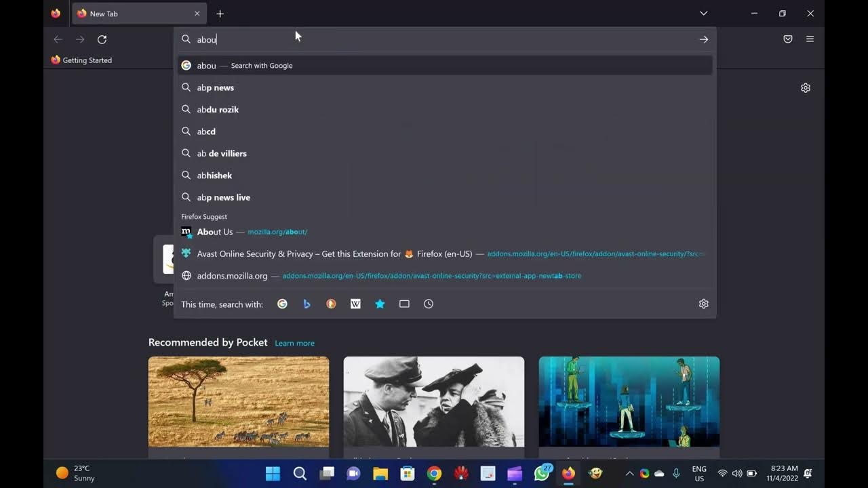Select the 'abp news live' suggestion
Viewport: 868px width, 488px height.
click(445, 197)
